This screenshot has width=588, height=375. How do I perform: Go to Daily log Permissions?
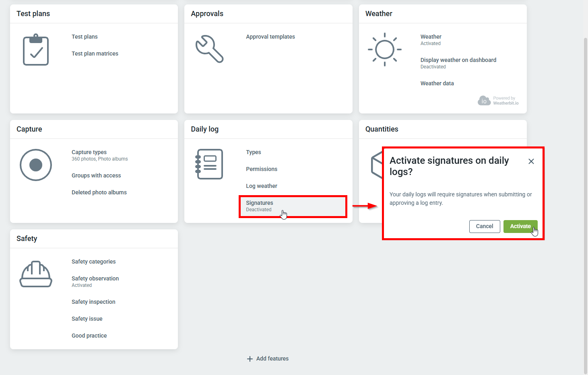click(x=262, y=169)
